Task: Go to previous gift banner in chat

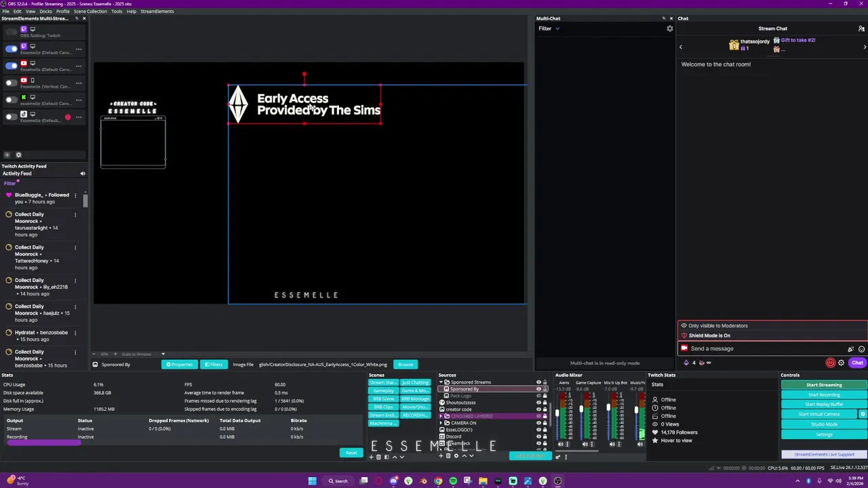Action: pos(681,47)
